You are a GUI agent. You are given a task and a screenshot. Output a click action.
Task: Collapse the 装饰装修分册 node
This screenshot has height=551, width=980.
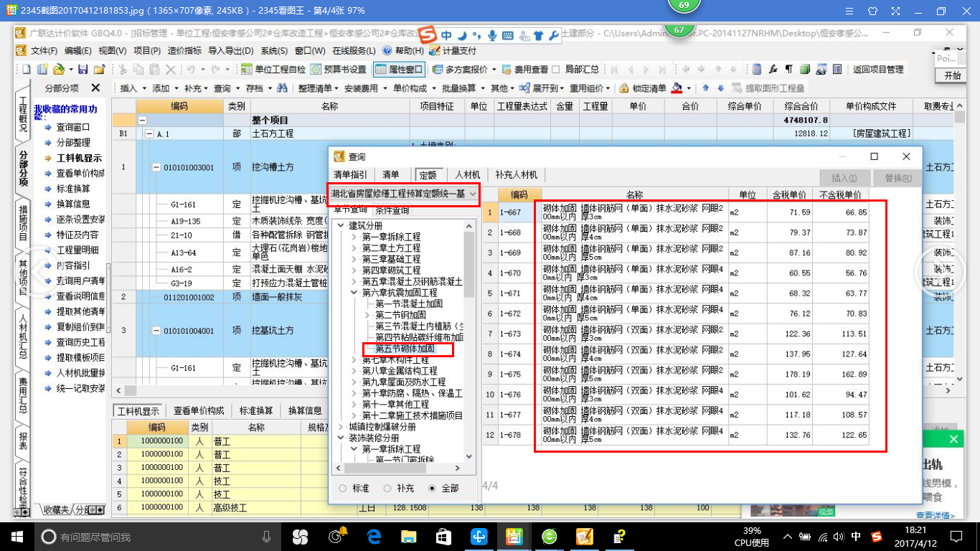(x=341, y=438)
